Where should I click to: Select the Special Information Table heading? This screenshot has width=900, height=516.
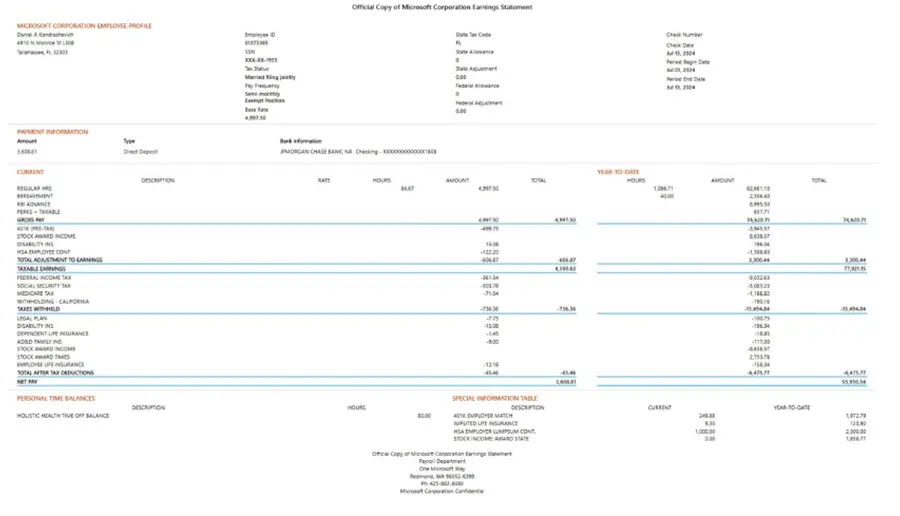(x=494, y=398)
